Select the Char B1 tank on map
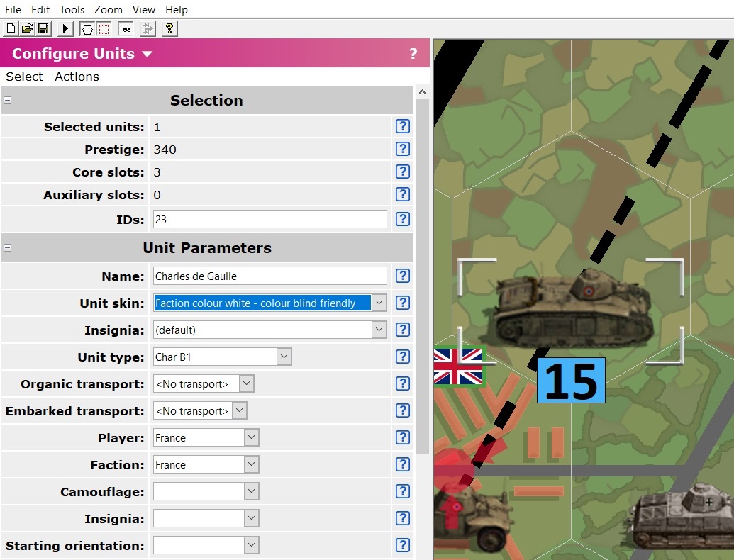 pyautogui.click(x=571, y=312)
